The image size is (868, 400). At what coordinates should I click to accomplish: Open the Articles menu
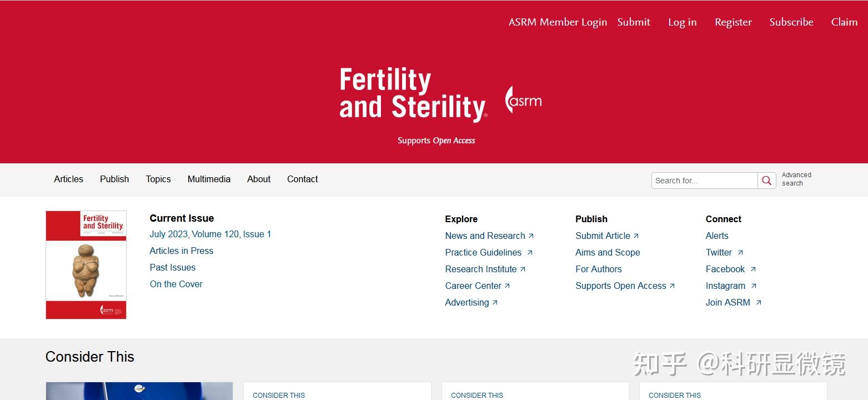point(68,179)
